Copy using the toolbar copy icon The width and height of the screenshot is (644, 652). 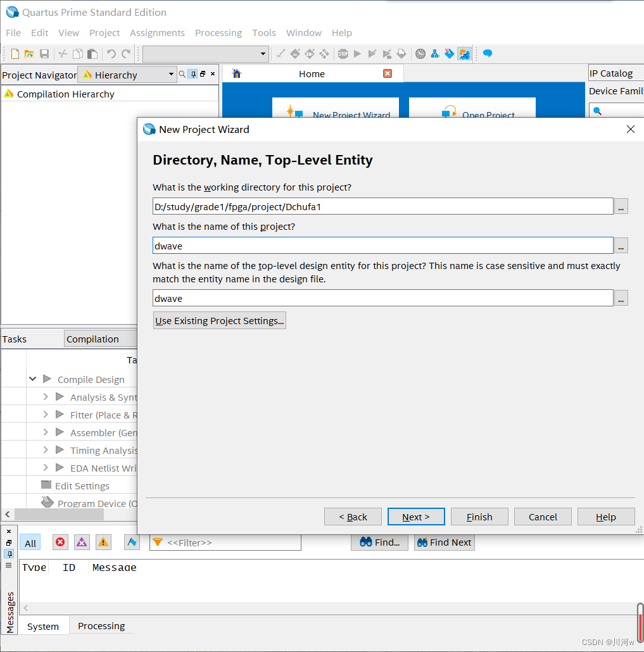click(x=78, y=54)
